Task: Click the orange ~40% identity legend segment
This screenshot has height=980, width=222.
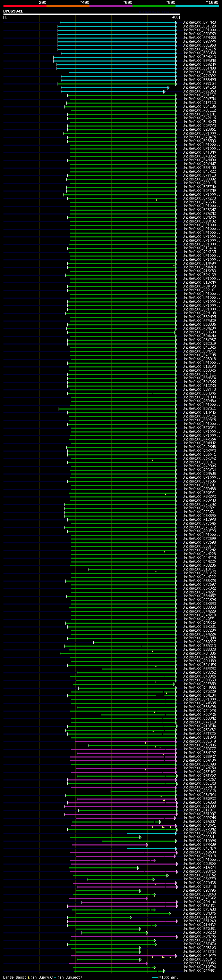Action: pyautogui.click(x=68, y=6)
